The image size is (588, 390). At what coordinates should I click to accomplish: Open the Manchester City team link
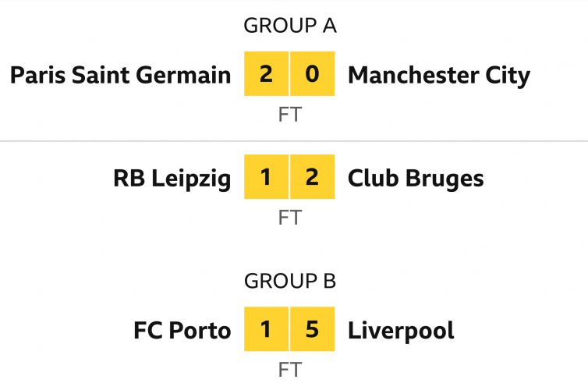[x=438, y=75]
